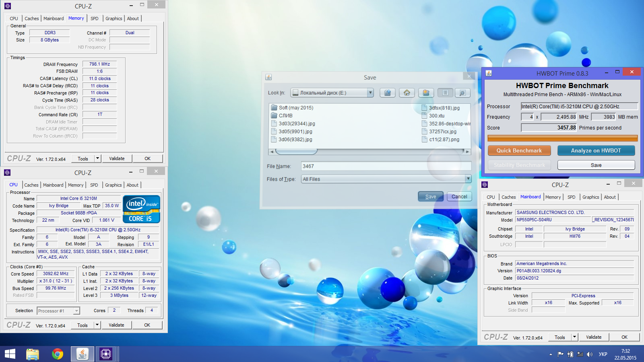Screen dimensions: 644x362
Task: Open File Explorer from the taskbar
Action: tap(33, 354)
